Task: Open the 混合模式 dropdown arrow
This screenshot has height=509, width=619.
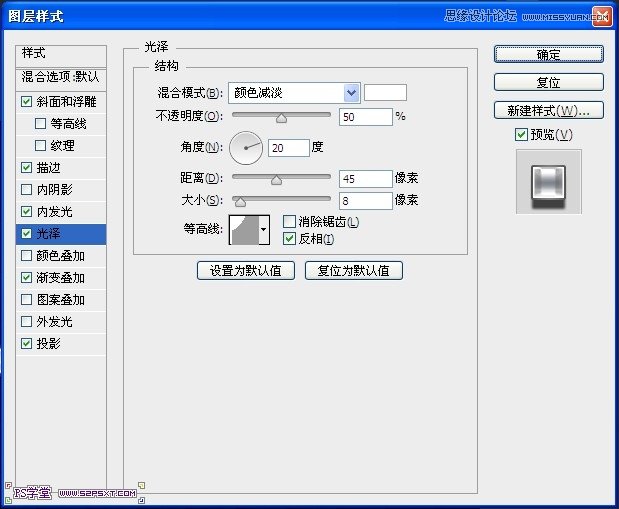Action: (x=351, y=93)
